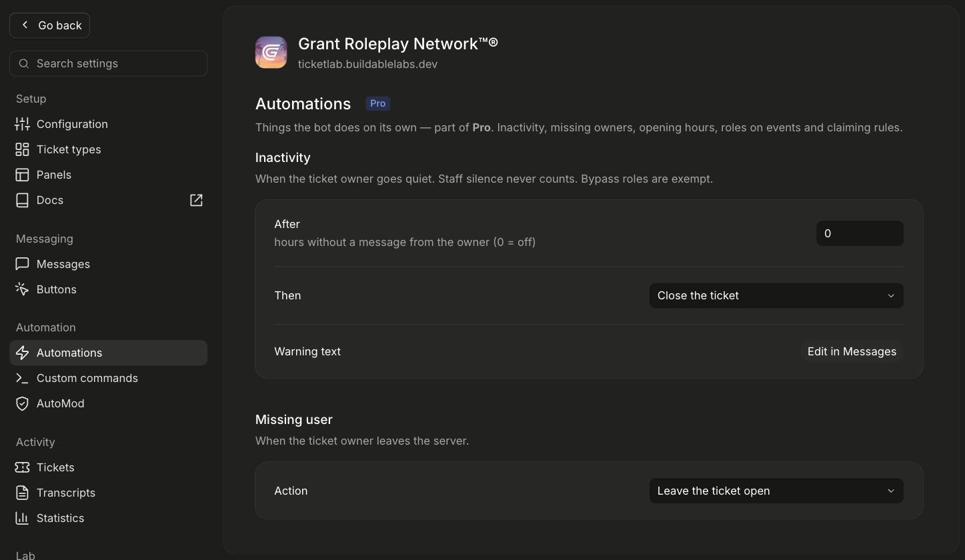Click the Transcripts document icon

[22, 493]
